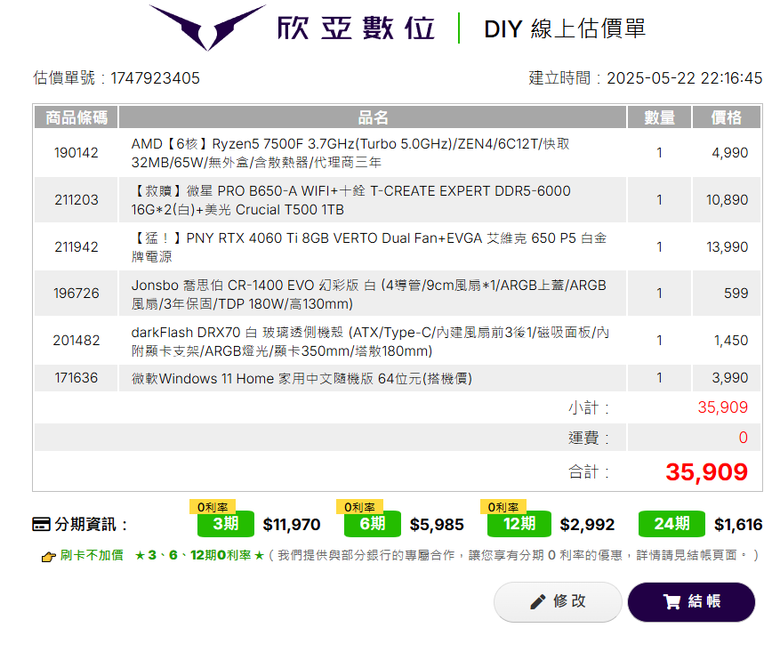The width and height of the screenshot is (780, 652).
Task: Click the PNY RTX 4060 Ti product name
Action: (369, 247)
